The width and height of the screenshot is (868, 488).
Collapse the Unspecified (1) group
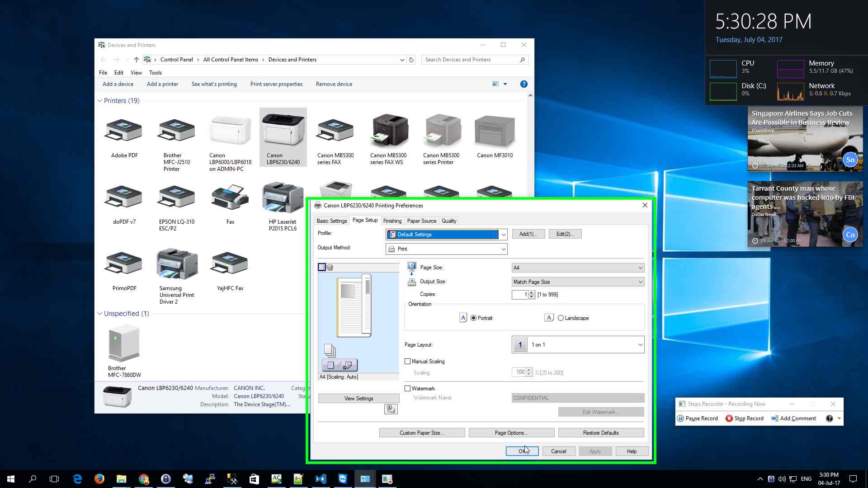[x=99, y=314]
